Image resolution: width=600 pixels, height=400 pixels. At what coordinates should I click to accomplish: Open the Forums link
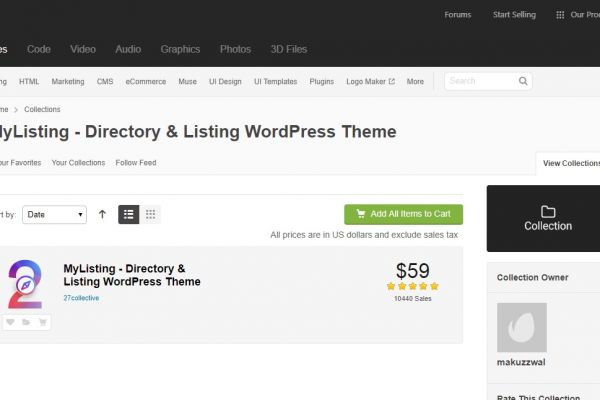point(458,15)
